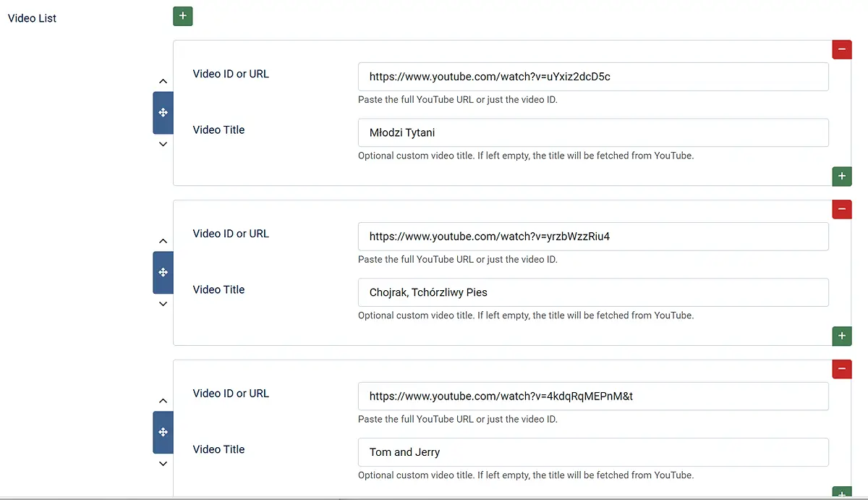Viewport: 868px width, 500px height.
Task: Add new row after Chojrak, Tchórzliwy Pies entry
Action: pos(841,336)
